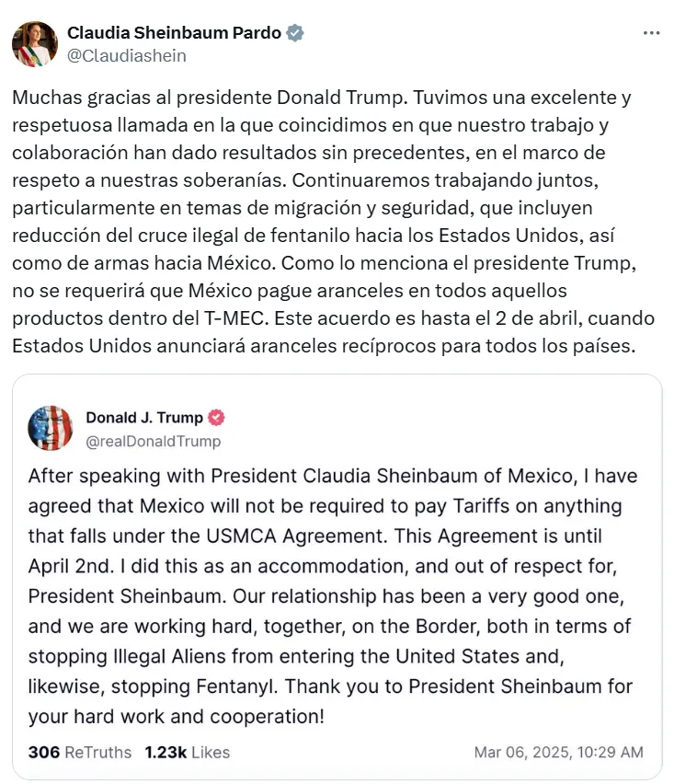Click the blue verified badge beside Claudia's name

click(295, 33)
